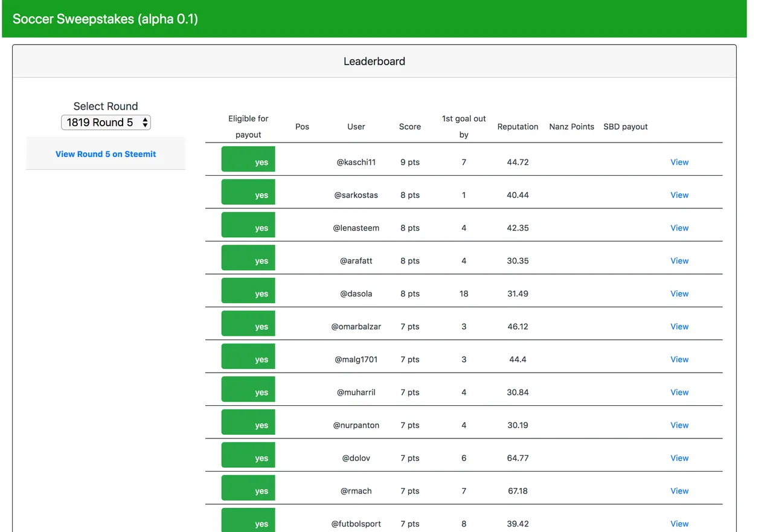The image size is (773, 532).
Task: Select the @rmach username
Action: click(356, 491)
